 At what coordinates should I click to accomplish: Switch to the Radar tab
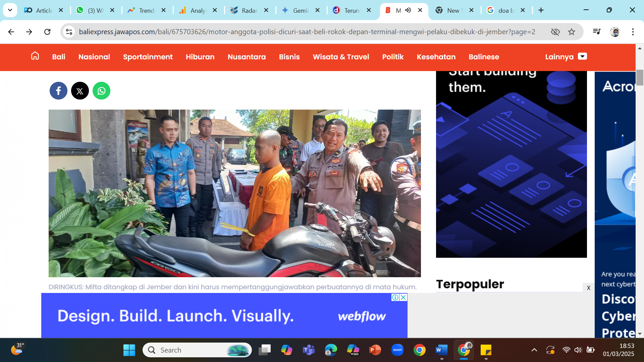[x=244, y=10]
